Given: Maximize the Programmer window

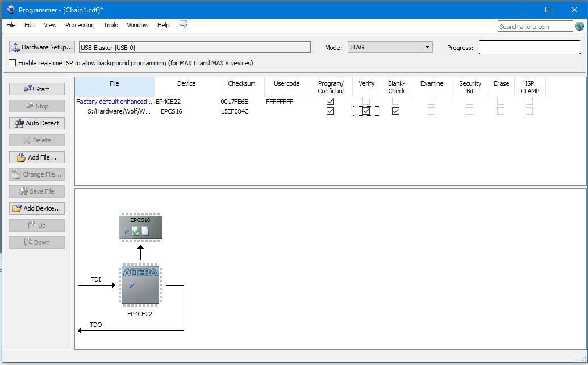Looking at the screenshot, I should pyautogui.click(x=548, y=10).
